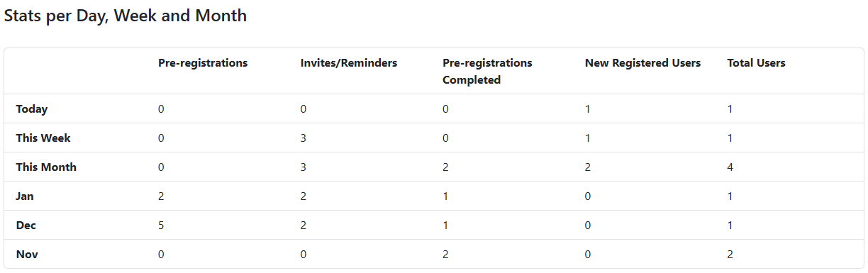
Task: Click the Today row label
Action: (x=32, y=109)
